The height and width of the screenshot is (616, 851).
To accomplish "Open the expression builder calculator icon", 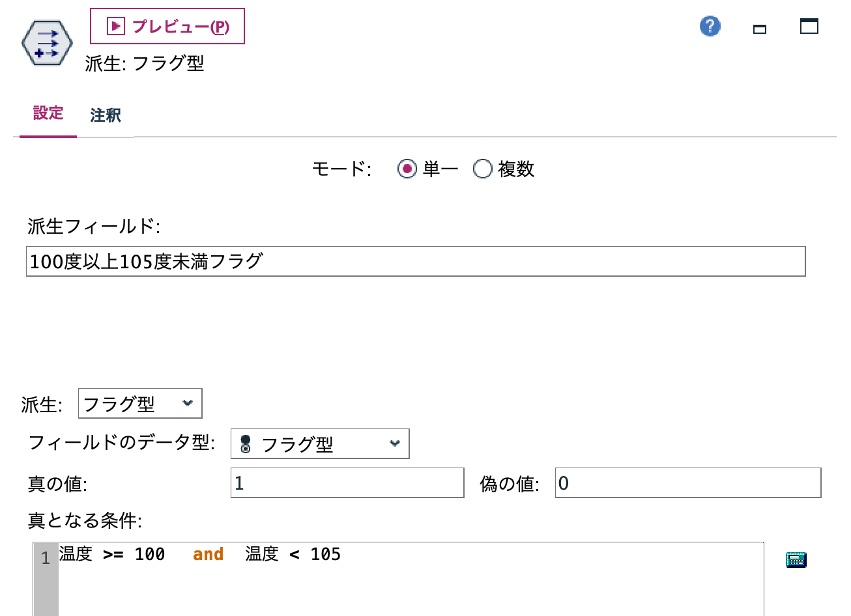I will point(796,559).
